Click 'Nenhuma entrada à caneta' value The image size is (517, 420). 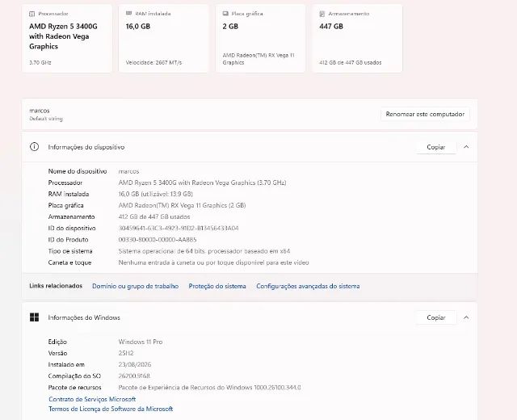tap(213, 262)
